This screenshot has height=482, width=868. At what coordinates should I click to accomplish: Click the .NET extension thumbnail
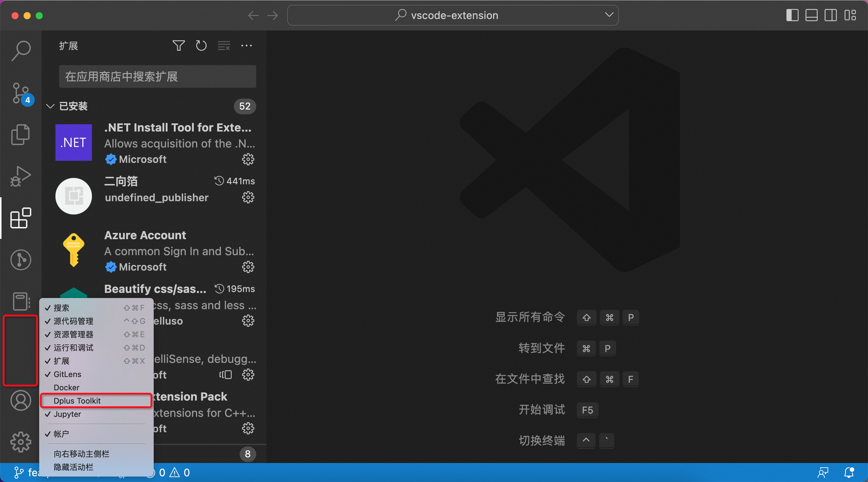(74, 142)
